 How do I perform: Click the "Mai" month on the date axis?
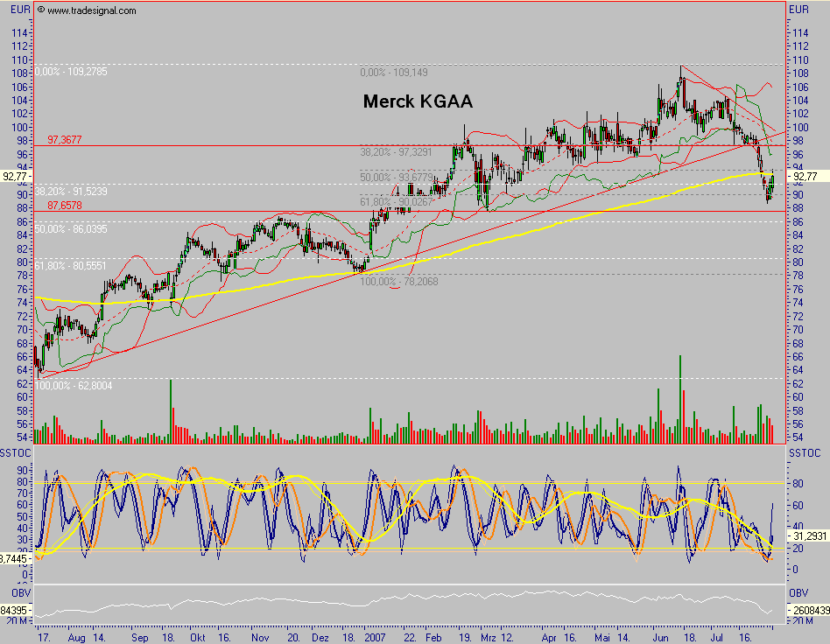(x=602, y=638)
